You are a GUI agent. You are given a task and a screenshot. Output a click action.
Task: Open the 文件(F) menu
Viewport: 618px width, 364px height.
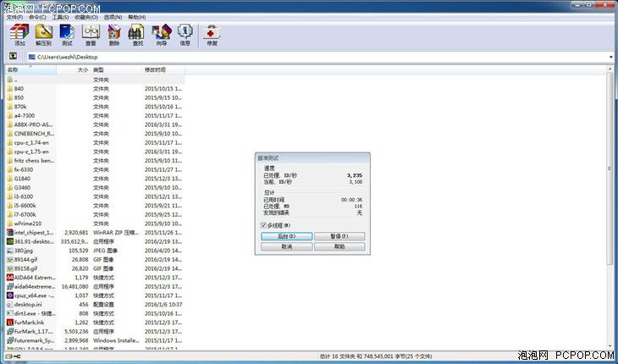pyautogui.click(x=14, y=17)
